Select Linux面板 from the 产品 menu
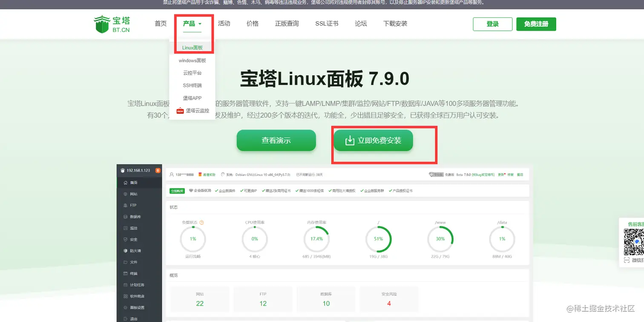 [192, 48]
